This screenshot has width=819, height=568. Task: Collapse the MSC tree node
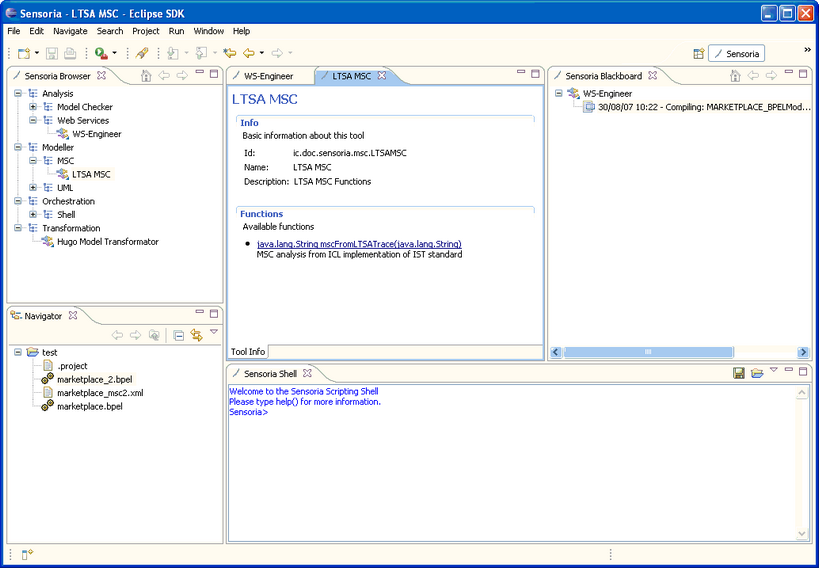33,161
